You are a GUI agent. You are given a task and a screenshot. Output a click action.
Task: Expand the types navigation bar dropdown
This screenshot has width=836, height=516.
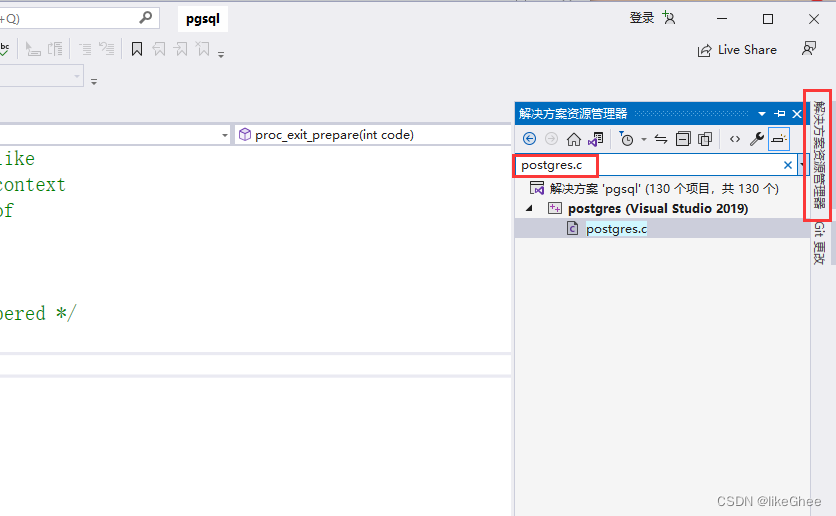pyautogui.click(x=224, y=135)
